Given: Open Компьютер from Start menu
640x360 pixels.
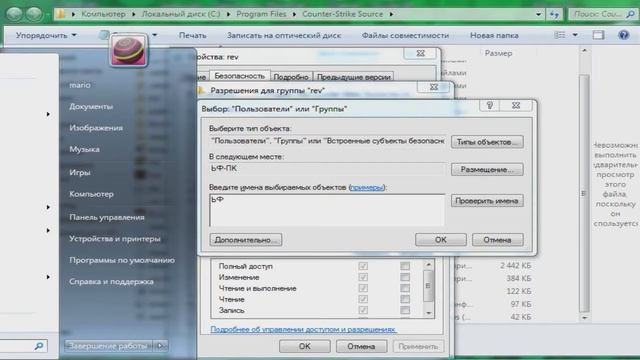Looking at the screenshot, I should [91, 194].
